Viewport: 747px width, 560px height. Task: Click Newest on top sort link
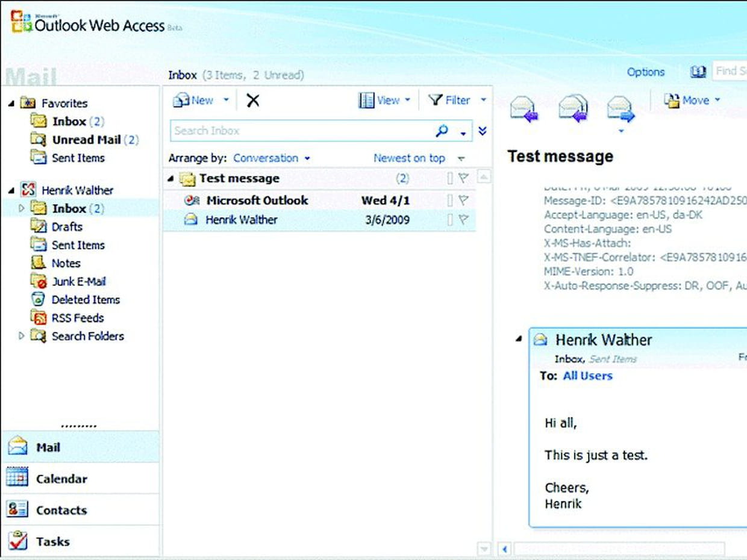(409, 158)
